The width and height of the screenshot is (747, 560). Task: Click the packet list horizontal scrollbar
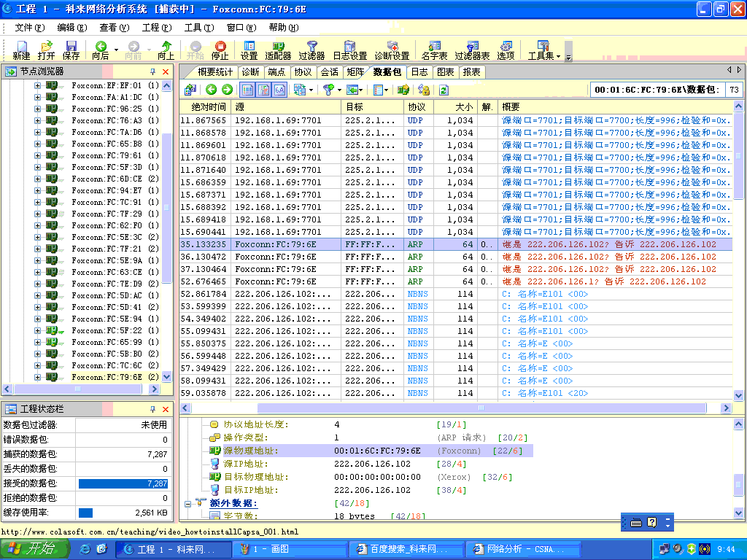tap(481, 408)
